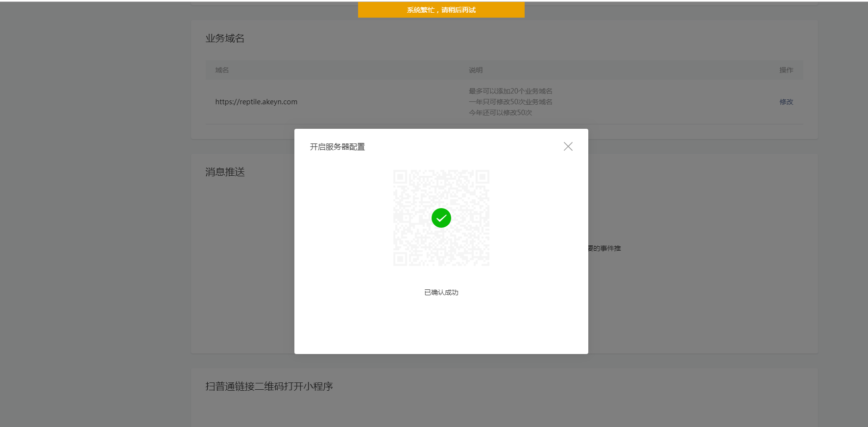Click the 操作 column header

tap(786, 70)
